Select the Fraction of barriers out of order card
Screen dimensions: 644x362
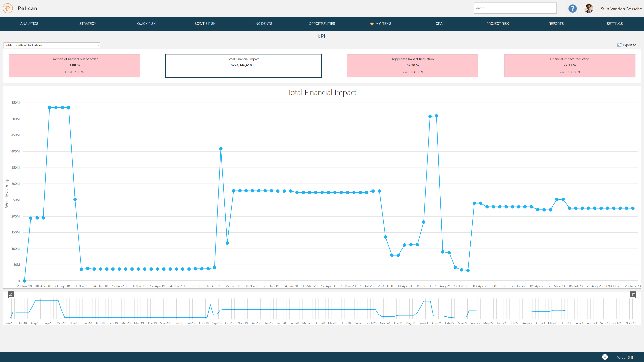pos(74,66)
